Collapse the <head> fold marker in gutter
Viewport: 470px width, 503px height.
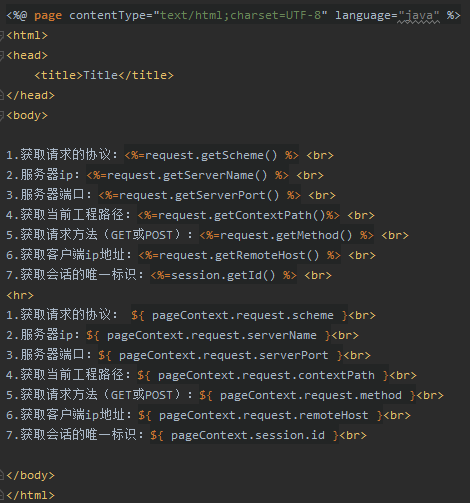click(2, 55)
